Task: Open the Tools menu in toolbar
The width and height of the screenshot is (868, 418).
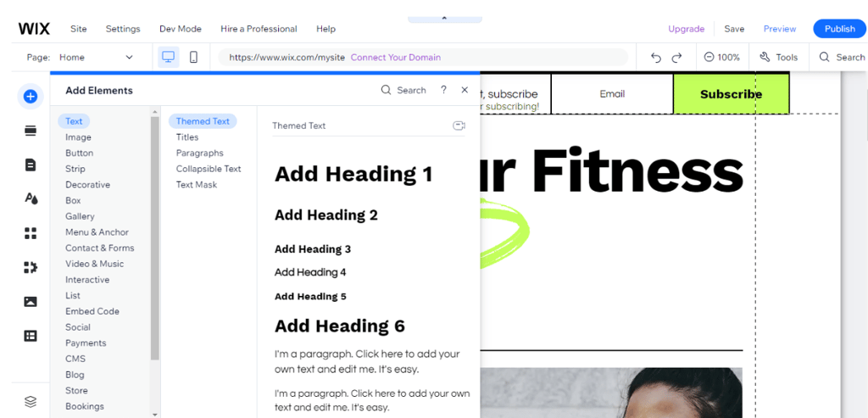Action: pos(778,57)
